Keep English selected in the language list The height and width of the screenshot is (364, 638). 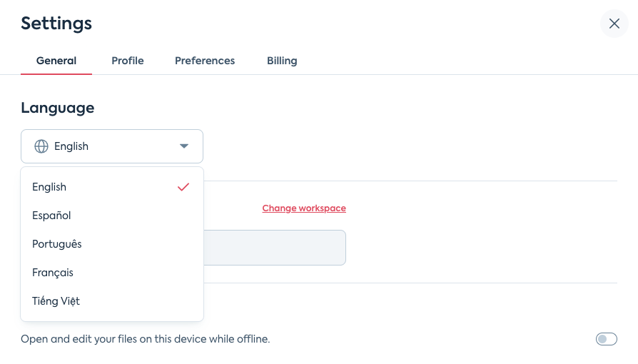[x=112, y=187]
